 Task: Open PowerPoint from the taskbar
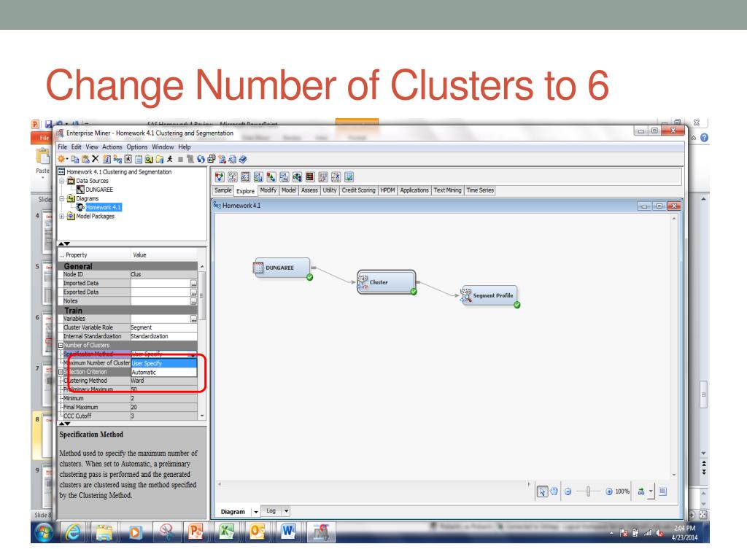click(196, 532)
